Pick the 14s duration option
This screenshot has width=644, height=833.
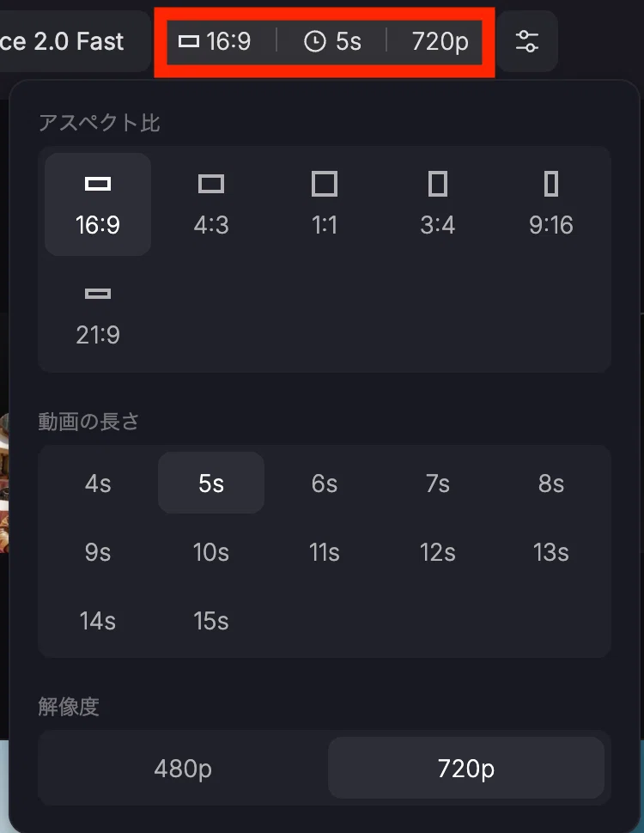(98, 621)
